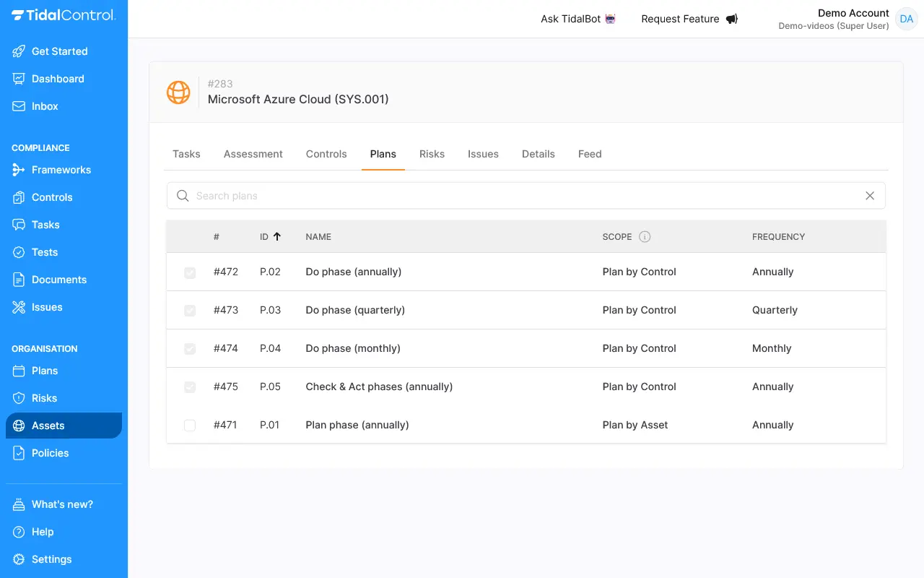Open plan Do phase (annually)

(354, 272)
